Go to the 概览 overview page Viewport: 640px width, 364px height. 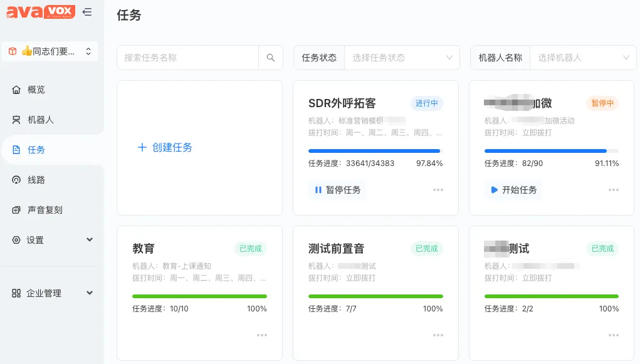(36, 90)
